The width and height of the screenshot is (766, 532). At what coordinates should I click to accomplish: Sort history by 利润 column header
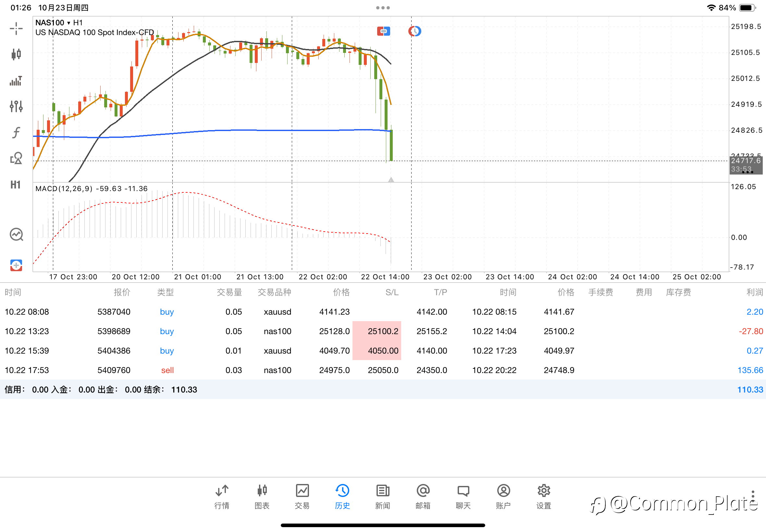(754, 292)
